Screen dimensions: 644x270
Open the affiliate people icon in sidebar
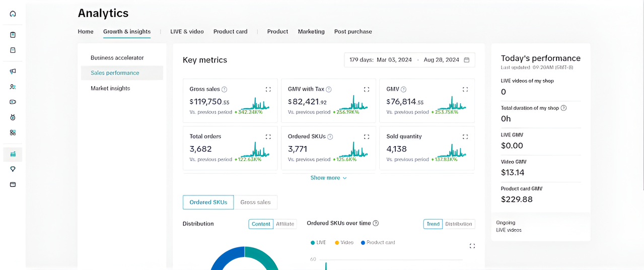coord(13,87)
